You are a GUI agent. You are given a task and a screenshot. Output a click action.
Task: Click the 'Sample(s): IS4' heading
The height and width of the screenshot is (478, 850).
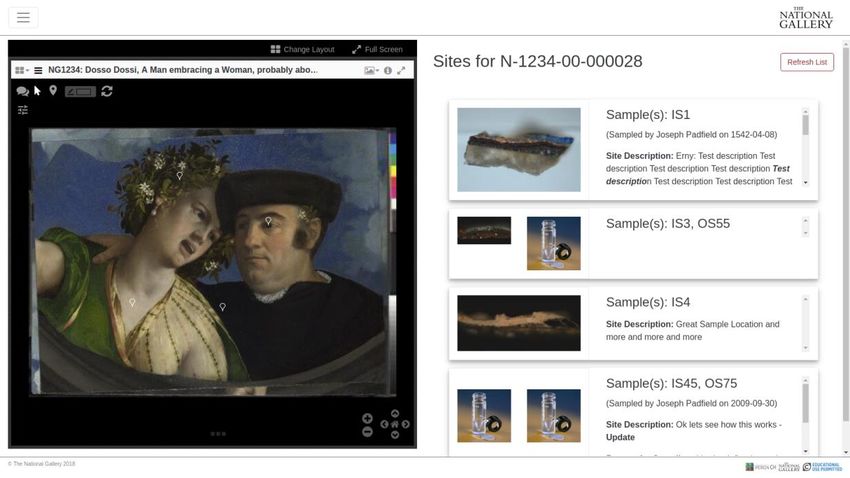[x=648, y=302]
